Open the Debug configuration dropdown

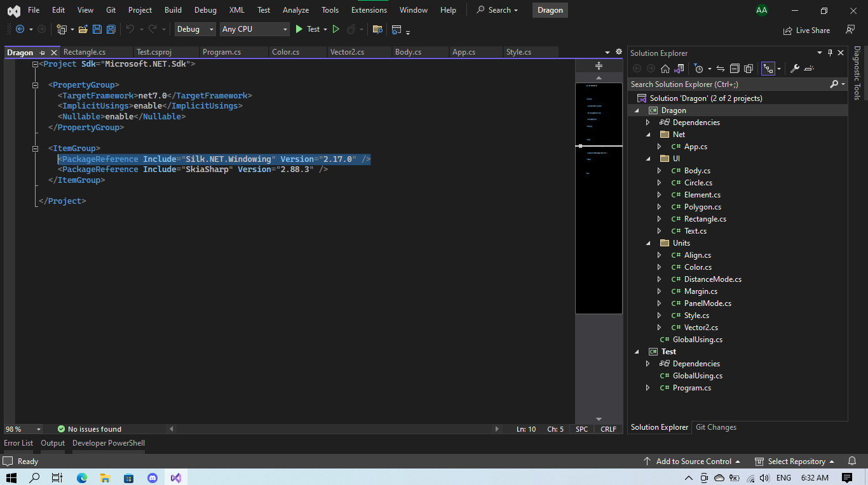pos(195,29)
